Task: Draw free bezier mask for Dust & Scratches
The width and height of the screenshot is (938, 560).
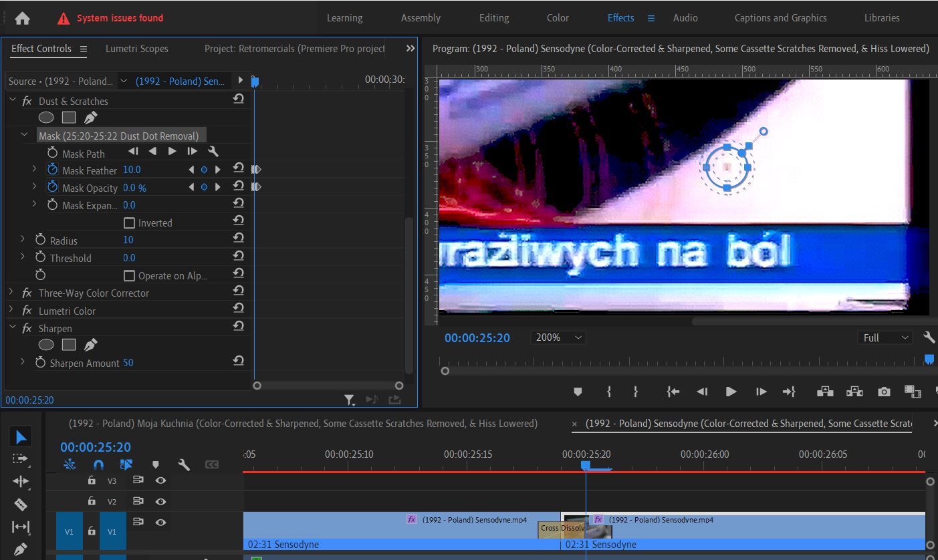Action: [91, 118]
